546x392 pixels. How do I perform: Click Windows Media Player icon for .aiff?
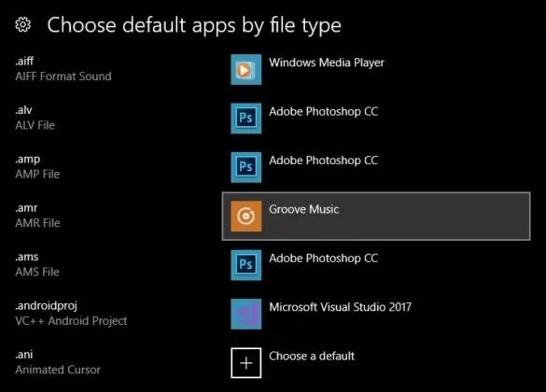pyautogui.click(x=245, y=70)
